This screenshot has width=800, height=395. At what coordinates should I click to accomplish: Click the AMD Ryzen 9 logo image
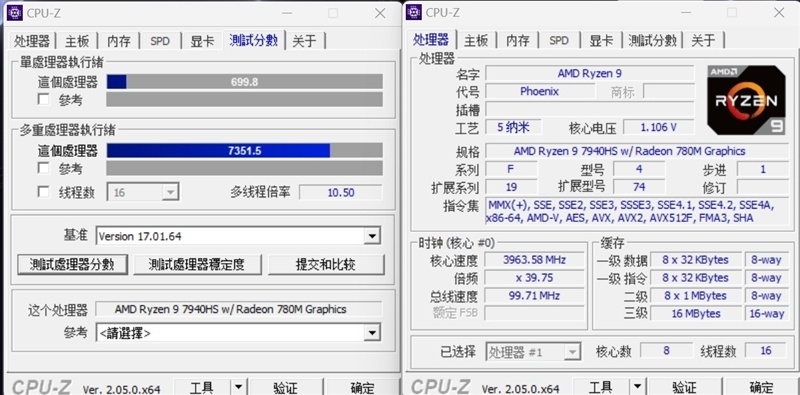(746, 100)
